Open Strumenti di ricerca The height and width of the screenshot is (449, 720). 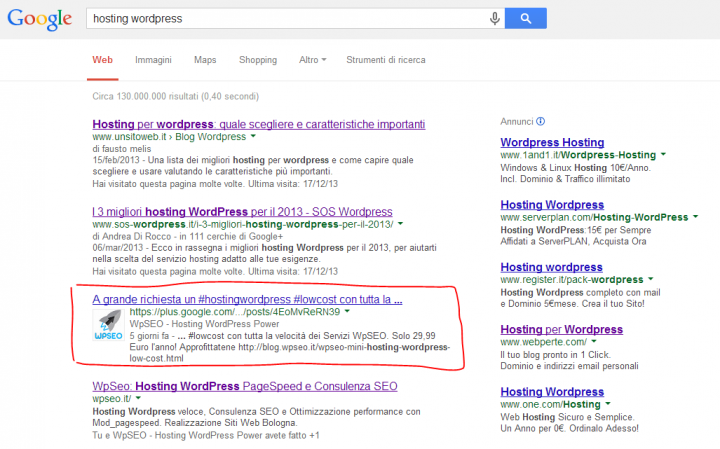pos(386,60)
